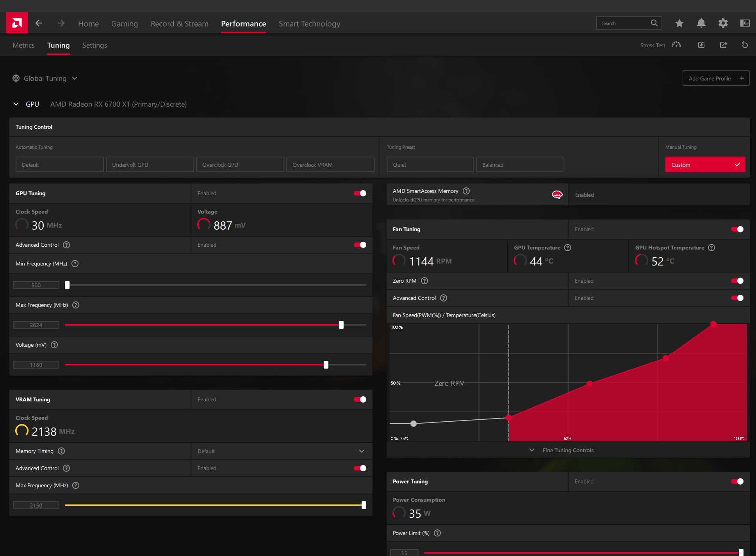The width and height of the screenshot is (756, 556).
Task: Toggle the sidebar panel icon
Action: [745, 23]
